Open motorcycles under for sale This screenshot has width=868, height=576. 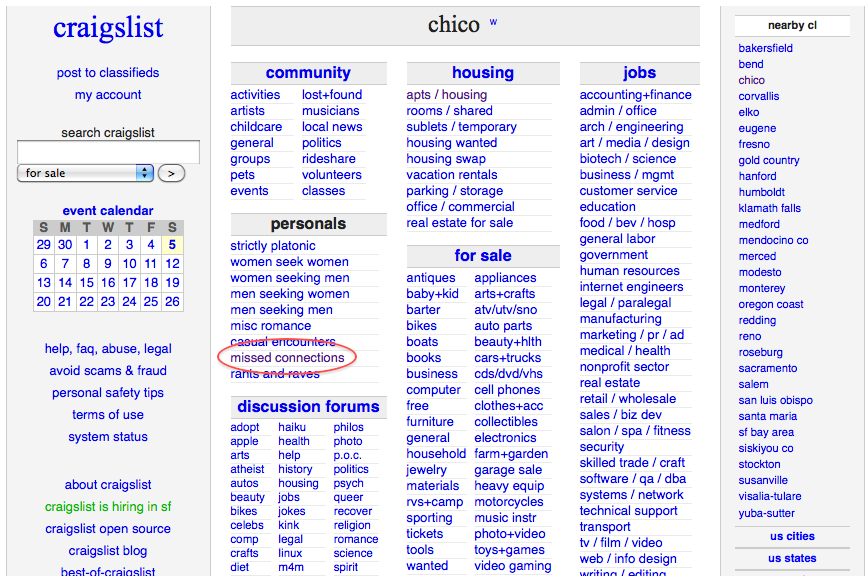[x=509, y=502]
